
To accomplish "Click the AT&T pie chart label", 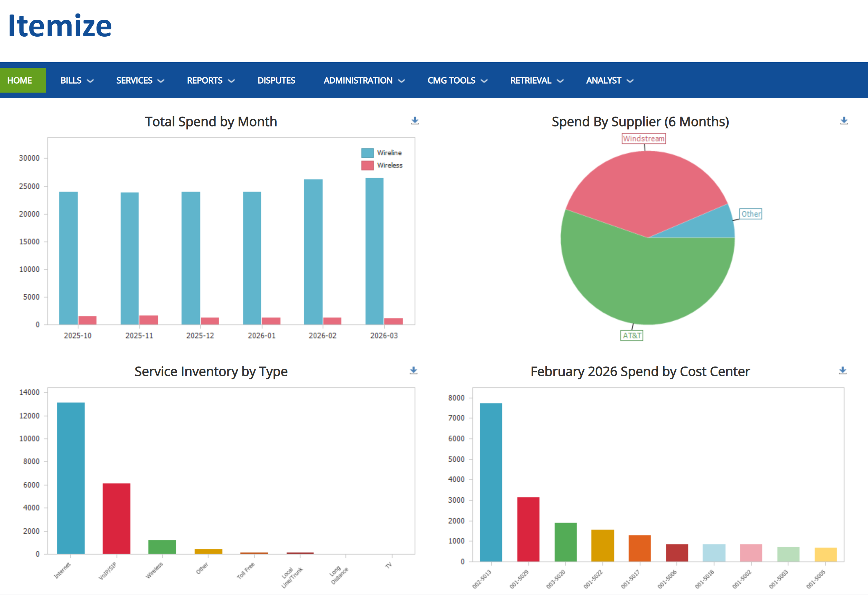I will [x=631, y=335].
